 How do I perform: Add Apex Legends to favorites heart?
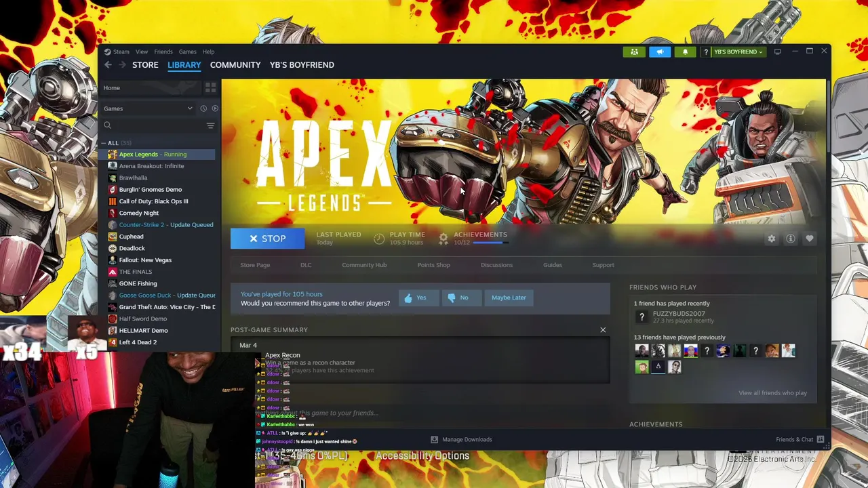[x=809, y=239]
